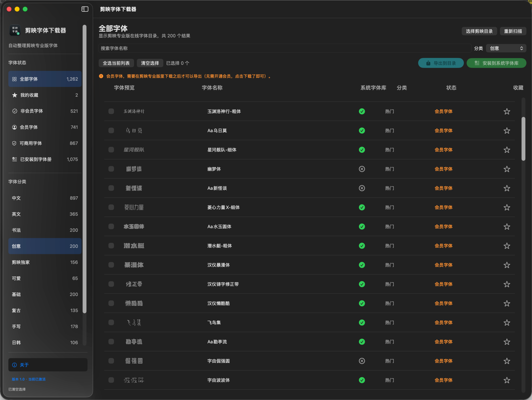Star the 飞鸟集 font row
Image resolution: width=532 pixels, height=400 pixels.
click(507, 322)
